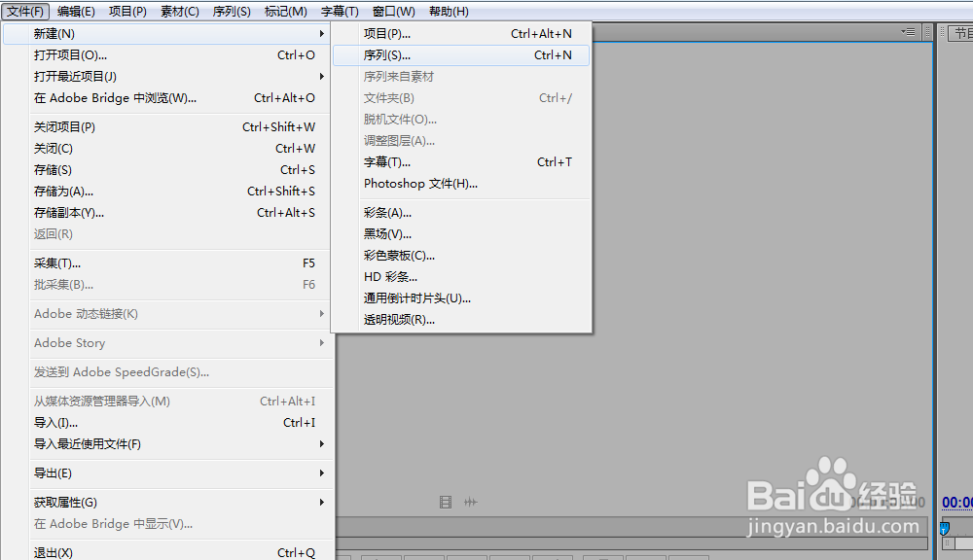Select 导入(I)... menu entry
The image size is (973, 560).
tap(167, 423)
